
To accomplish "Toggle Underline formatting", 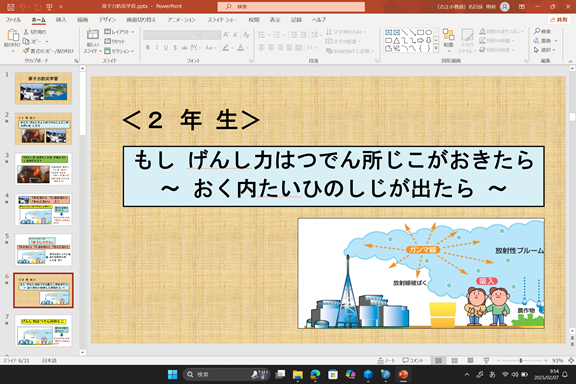I will (x=166, y=48).
